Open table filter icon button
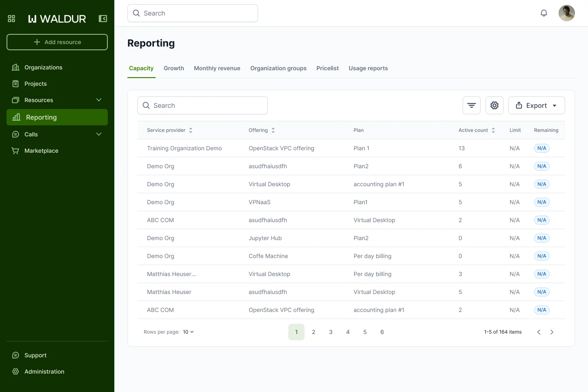 (472, 105)
